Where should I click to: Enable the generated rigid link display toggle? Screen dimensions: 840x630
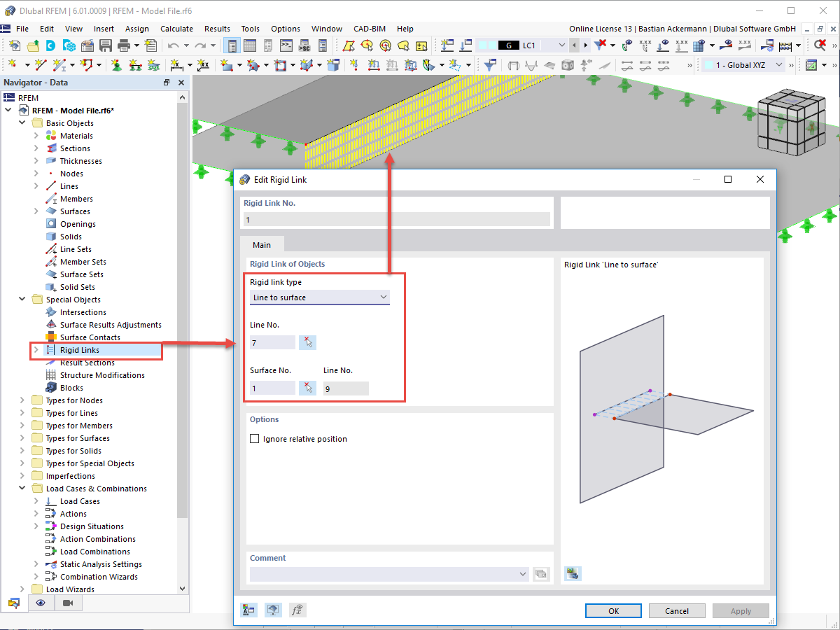point(573,573)
